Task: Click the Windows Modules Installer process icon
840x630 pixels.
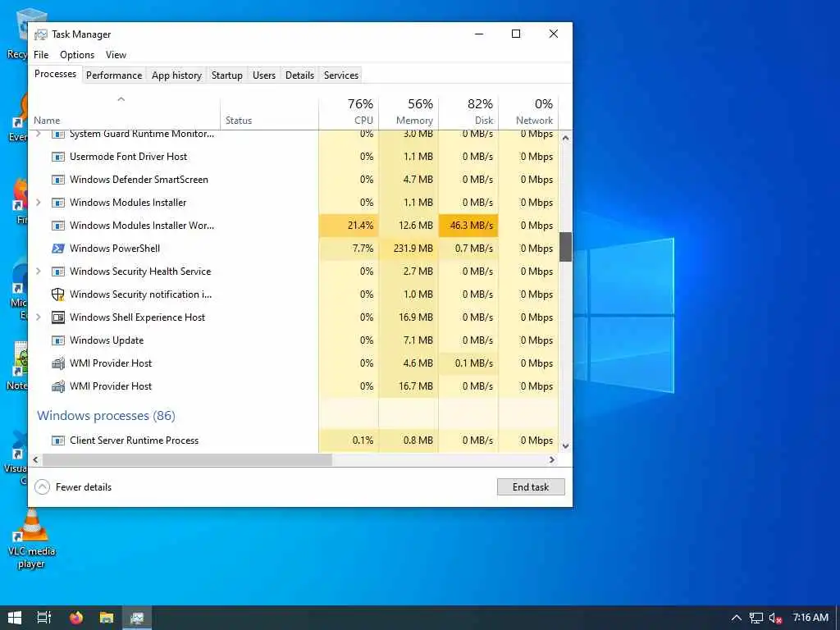Action: pyautogui.click(x=58, y=203)
